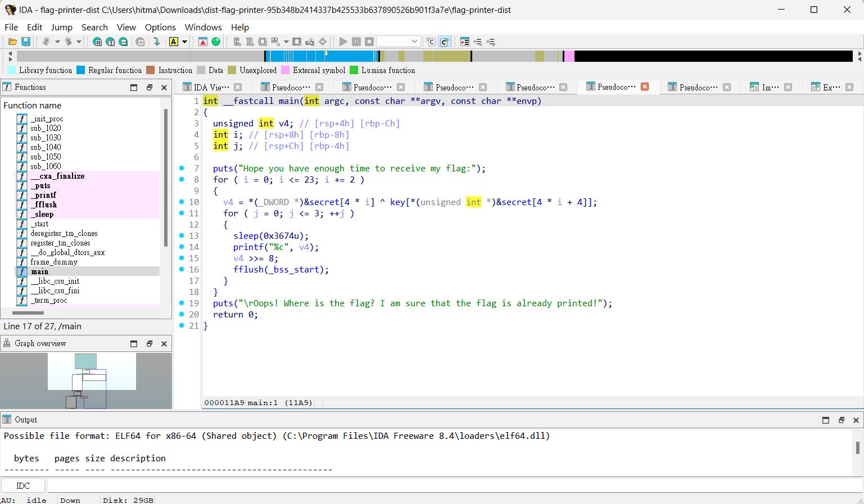
Task: Click the start debugger play button
Action: [x=343, y=42]
